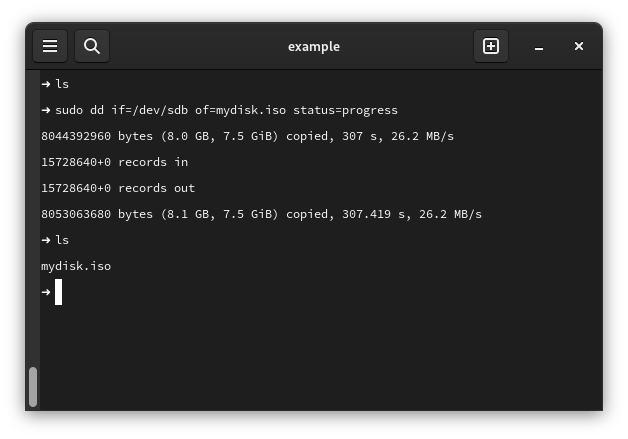The width and height of the screenshot is (628, 439).
Task: Click the prompt arrow on the empty last line
Action: click(x=46, y=292)
